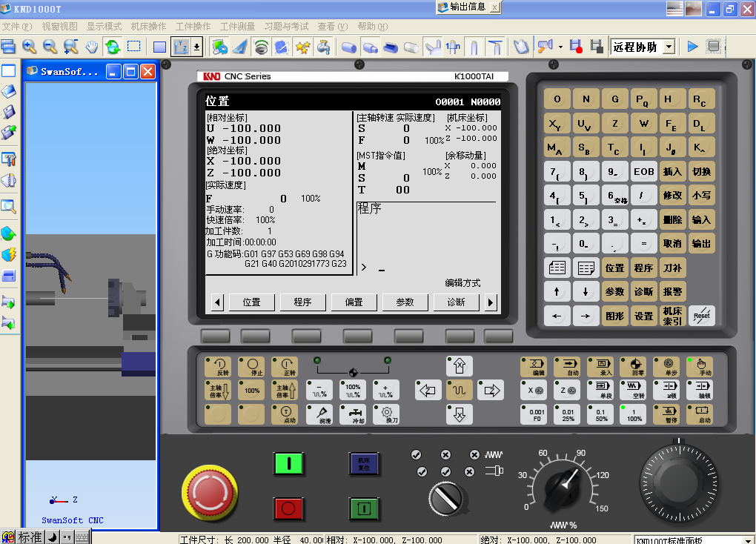Click the cursor up arrow key

(557, 292)
